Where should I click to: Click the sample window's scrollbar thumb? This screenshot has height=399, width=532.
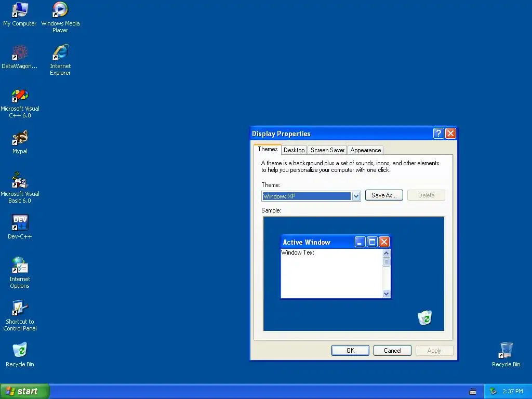pos(386,262)
